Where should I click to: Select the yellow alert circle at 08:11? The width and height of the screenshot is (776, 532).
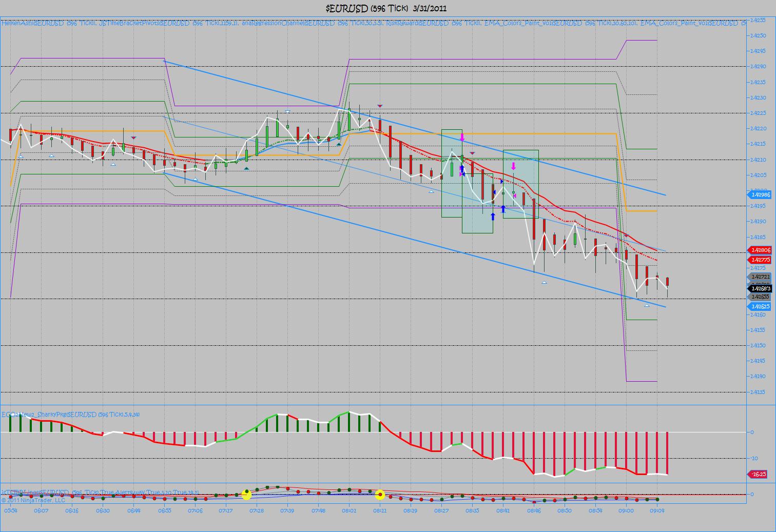[x=380, y=495]
